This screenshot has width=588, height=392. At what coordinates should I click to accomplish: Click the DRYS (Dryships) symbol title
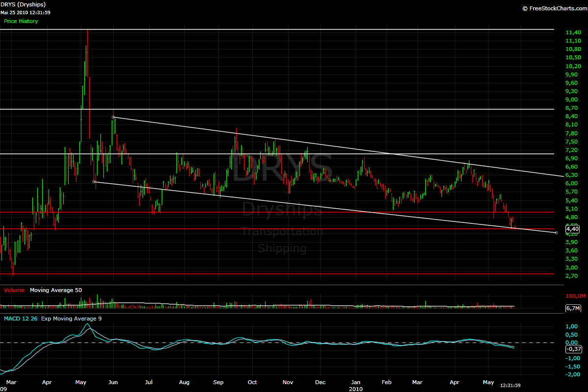pos(23,4)
